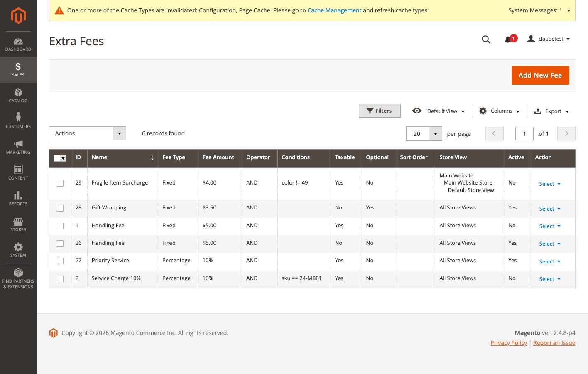Expand System Messages dropdown
Screen dimensions: 588x374
pyautogui.click(x=539, y=10)
